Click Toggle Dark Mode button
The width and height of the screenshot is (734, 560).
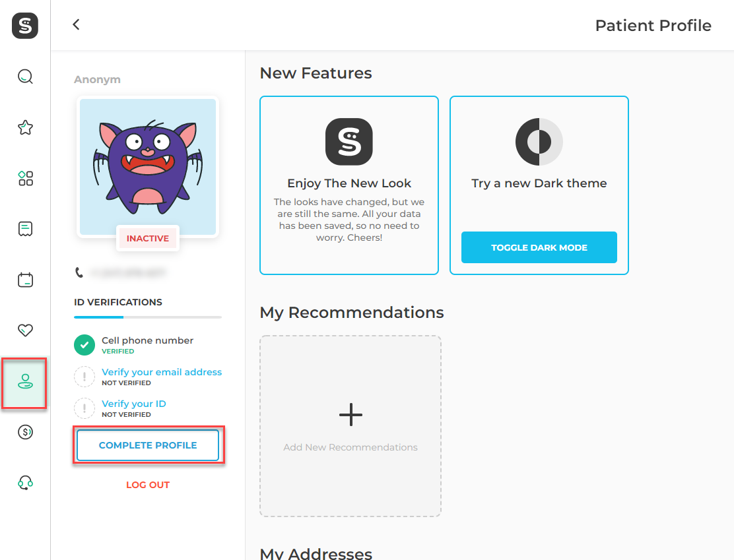(x=539, y=247)
